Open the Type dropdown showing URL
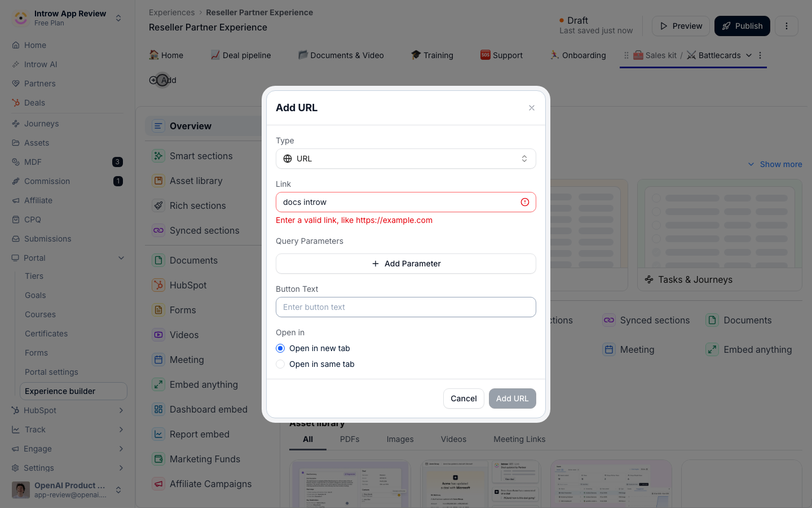Screen dimensions: 812x508 pyautogui.click(x=405, y=159)
